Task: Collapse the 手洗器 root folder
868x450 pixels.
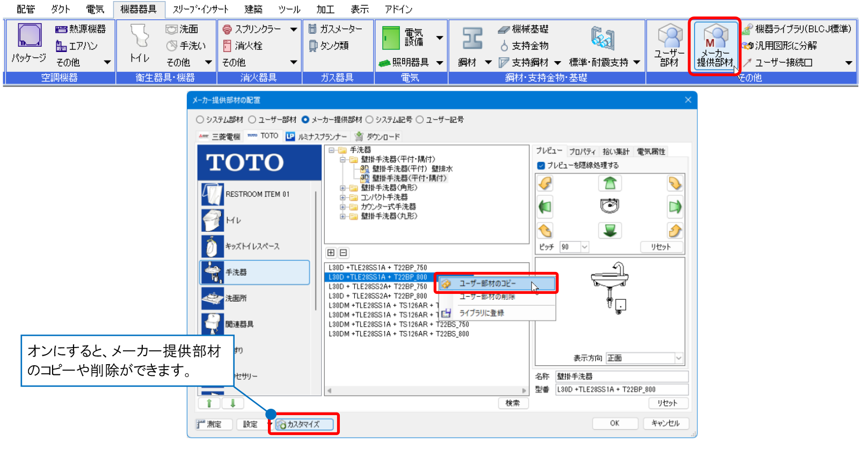Action: (332, 150)
